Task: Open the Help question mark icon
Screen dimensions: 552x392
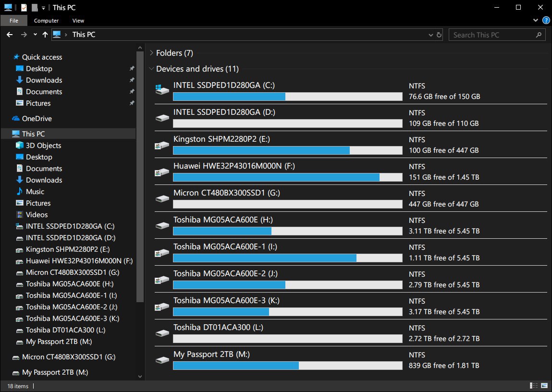Action: tap(546, 21)
